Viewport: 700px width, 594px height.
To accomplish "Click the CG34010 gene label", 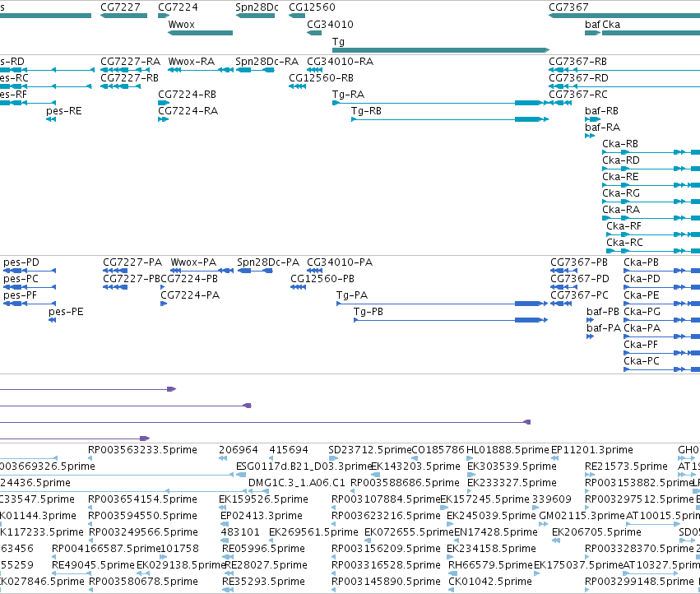I will pos(330,25).
